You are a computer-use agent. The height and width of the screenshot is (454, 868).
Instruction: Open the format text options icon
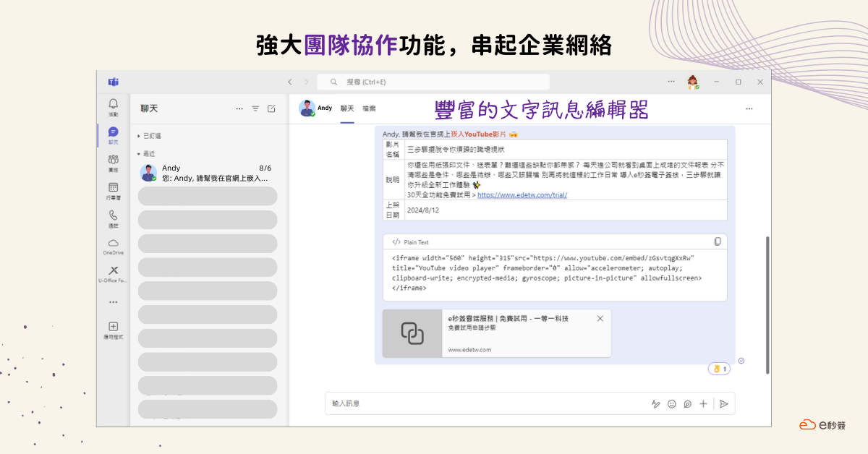point(655,404)
